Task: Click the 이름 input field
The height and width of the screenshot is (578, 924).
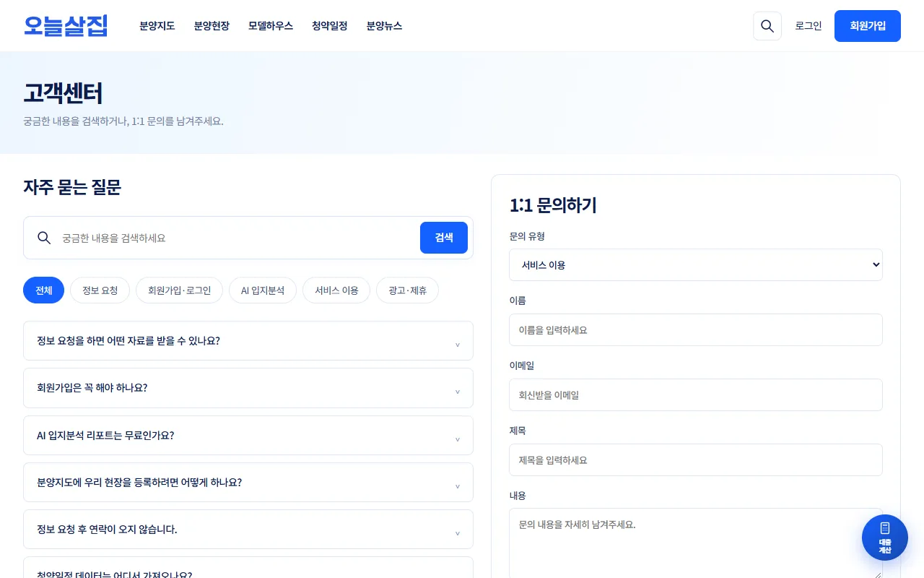Action: tap(696, 330)
